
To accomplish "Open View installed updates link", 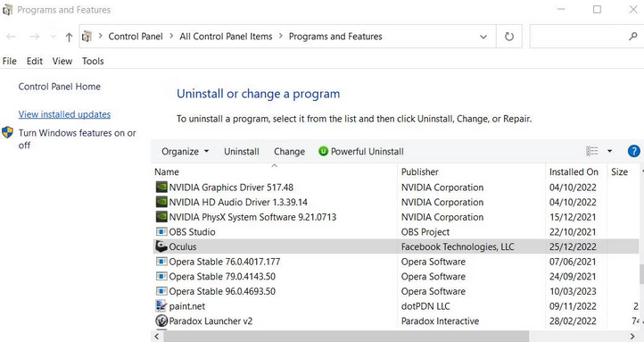I will [x=64, y=114].
